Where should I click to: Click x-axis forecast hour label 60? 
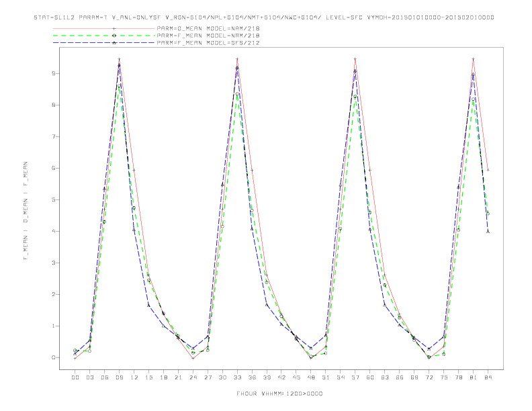pos(370,377)
